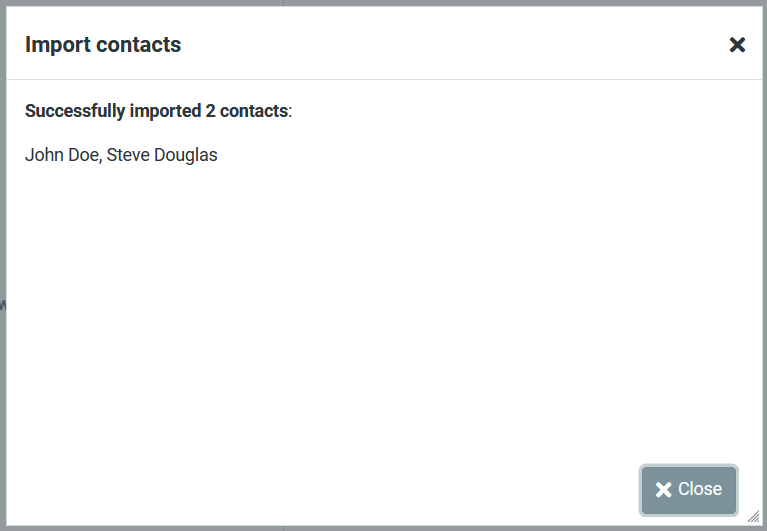767x531 pixels.
Task: Dismiss the dialog with the top-right X icon
Action: click(x=737, y=44)
